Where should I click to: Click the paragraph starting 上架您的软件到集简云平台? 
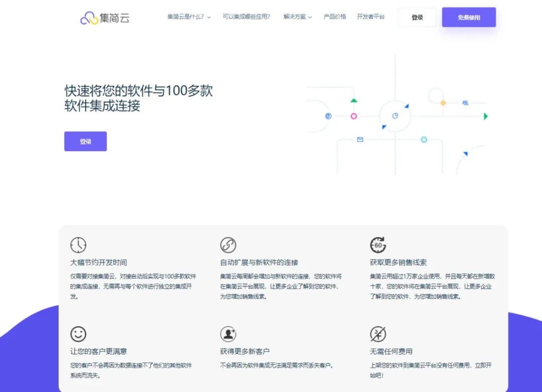431,370
